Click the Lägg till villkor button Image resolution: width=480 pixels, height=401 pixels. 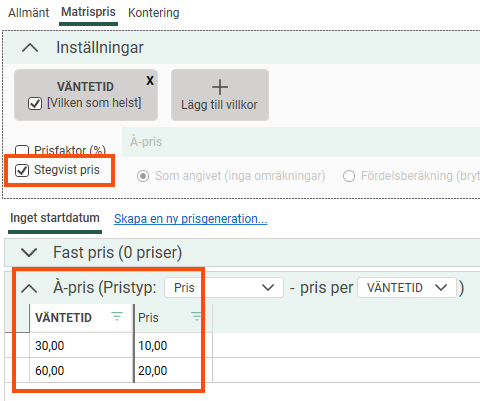220,95
